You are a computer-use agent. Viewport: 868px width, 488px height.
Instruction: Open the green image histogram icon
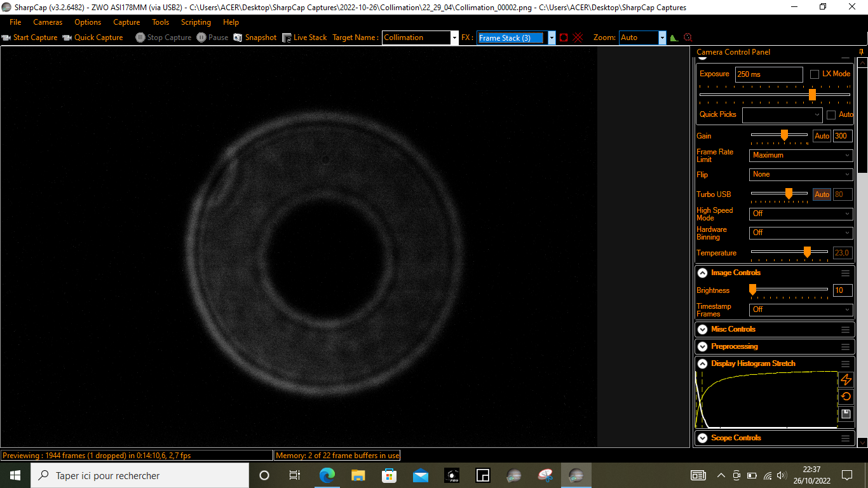(x=674, y=38)
